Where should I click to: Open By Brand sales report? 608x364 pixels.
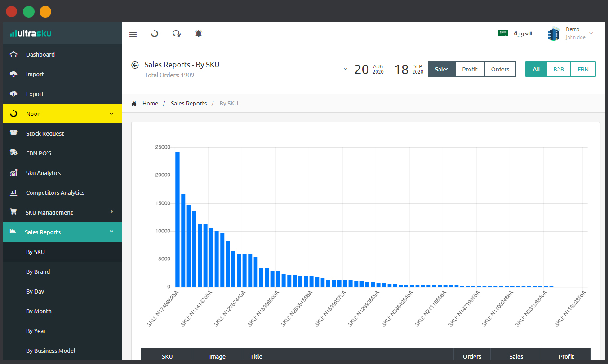[38, 272]
